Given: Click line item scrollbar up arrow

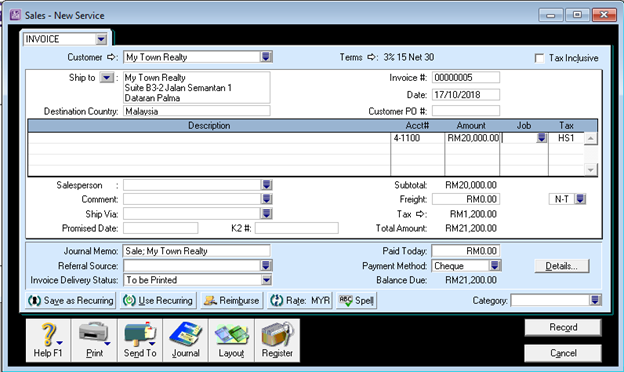Looking at the screenshot, I should [x=591, y=138].
